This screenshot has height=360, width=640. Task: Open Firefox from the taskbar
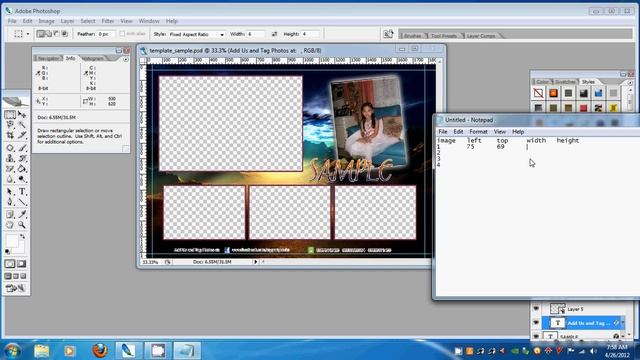pos(100,351)
